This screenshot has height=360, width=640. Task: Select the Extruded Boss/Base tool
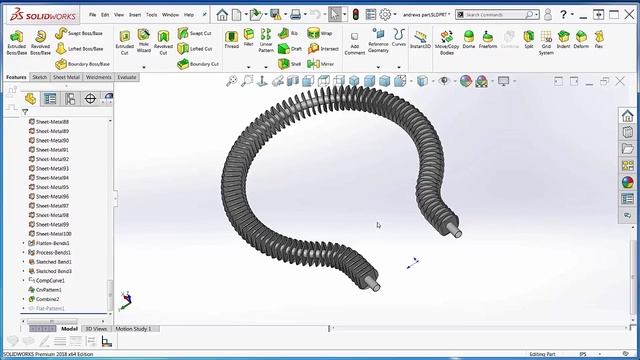(x=16, y=42)
